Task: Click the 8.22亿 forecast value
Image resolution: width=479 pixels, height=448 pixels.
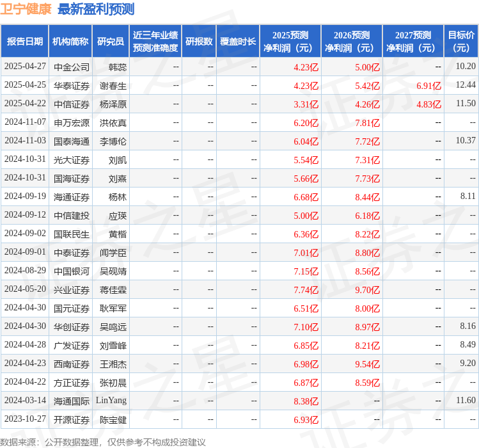Action: (x=368, y=234)
